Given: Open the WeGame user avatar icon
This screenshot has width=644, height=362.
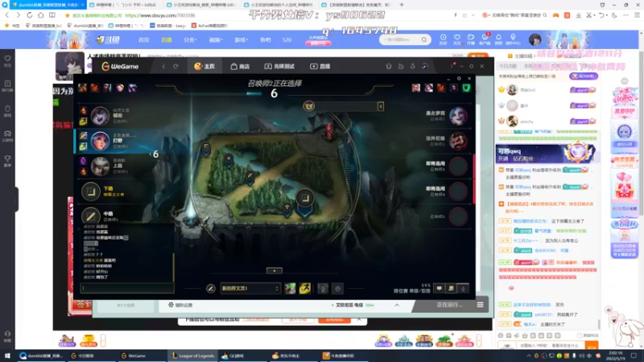Looking at the screenshot, I should click(x=425, y=66).
